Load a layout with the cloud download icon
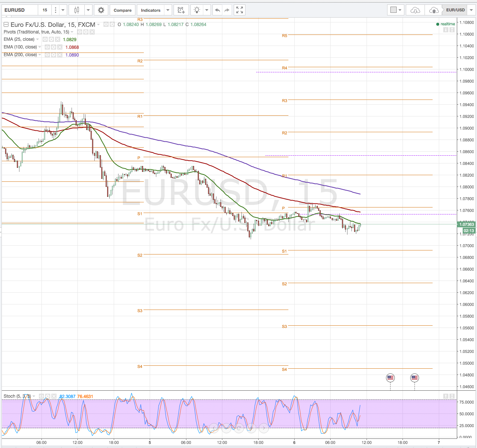The width and height of the screenshot is (477, 448). 415,10
